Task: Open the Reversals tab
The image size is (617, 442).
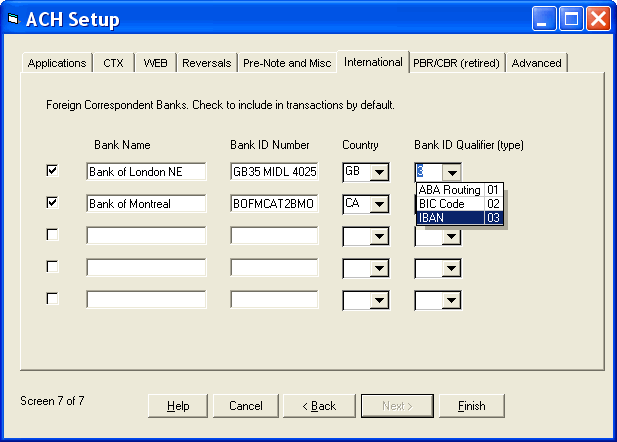Action: point(206,63)
